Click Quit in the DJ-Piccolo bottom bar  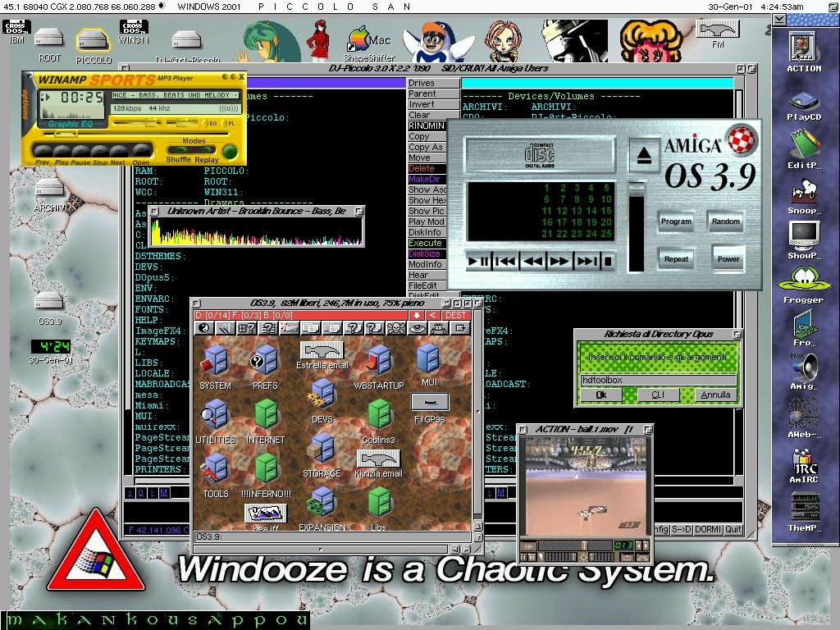(x=733, y=529)
